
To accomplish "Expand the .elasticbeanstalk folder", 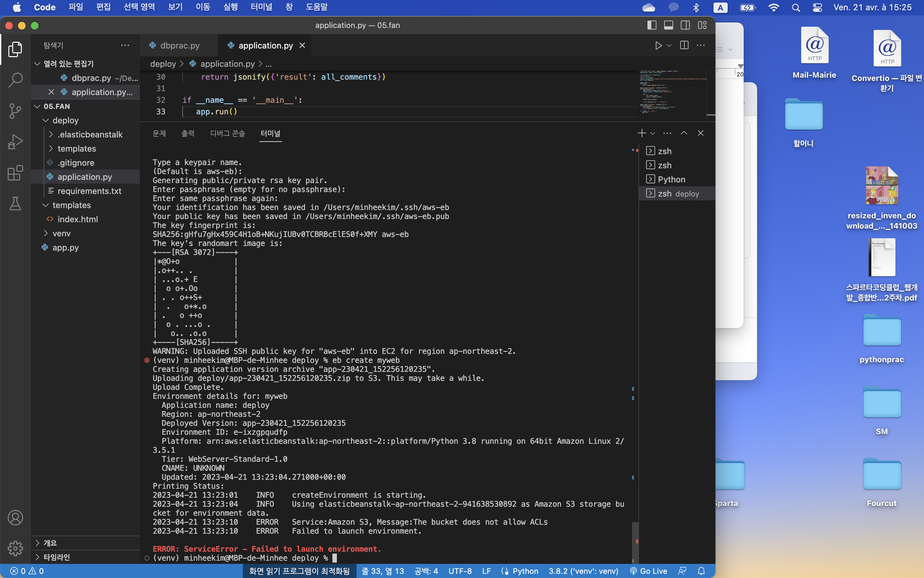I will pos(51,135).
